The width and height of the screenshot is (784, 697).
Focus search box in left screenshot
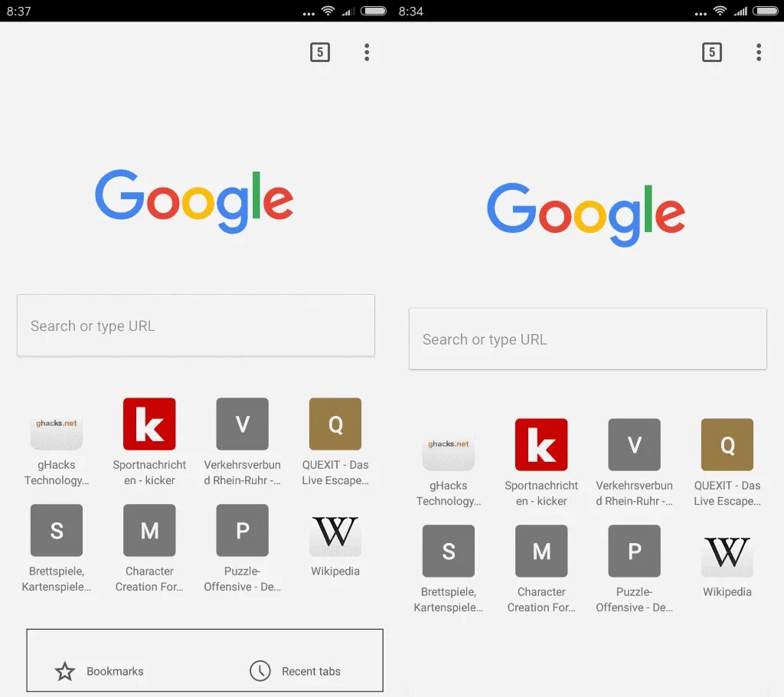tap(196, 326)
